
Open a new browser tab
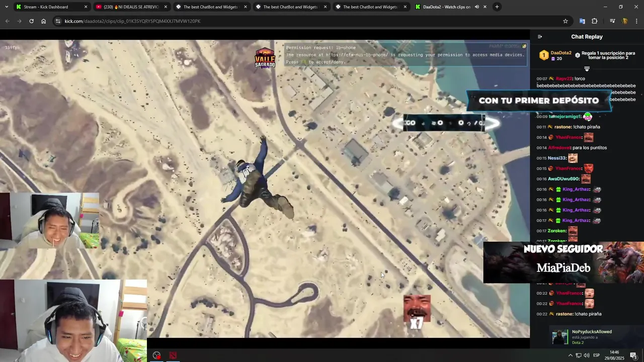coord(497,7)
